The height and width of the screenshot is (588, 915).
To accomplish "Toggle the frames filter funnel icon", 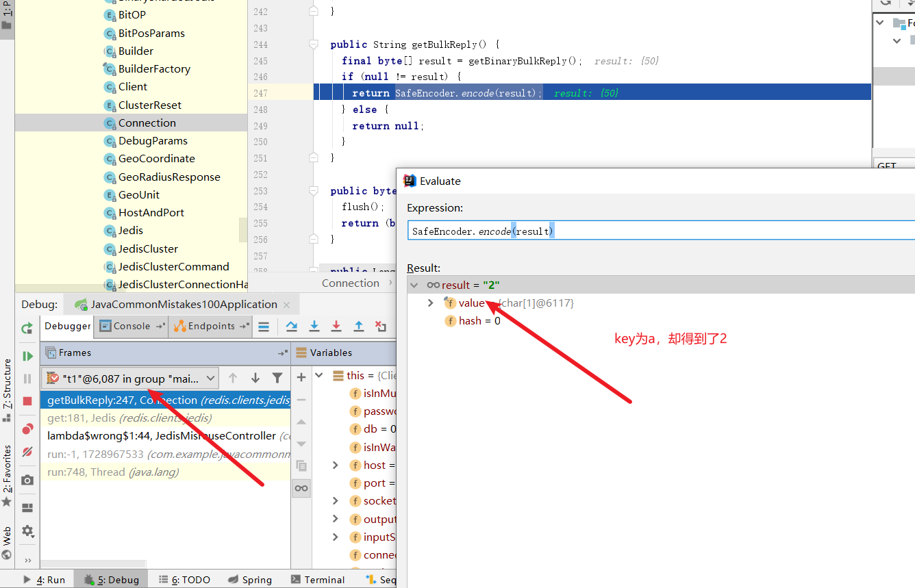I will 277,378.
